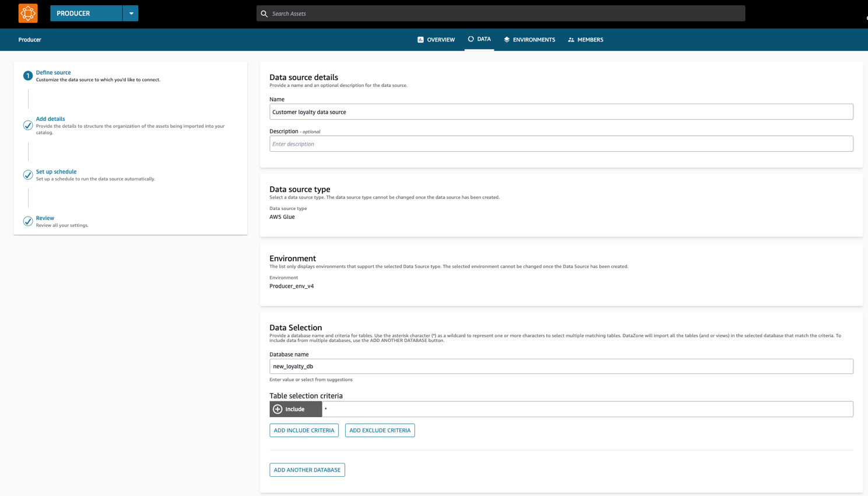Click the Add details checkmark icon
This screenshot has width=868, height=496.
[x=28, y=125]
